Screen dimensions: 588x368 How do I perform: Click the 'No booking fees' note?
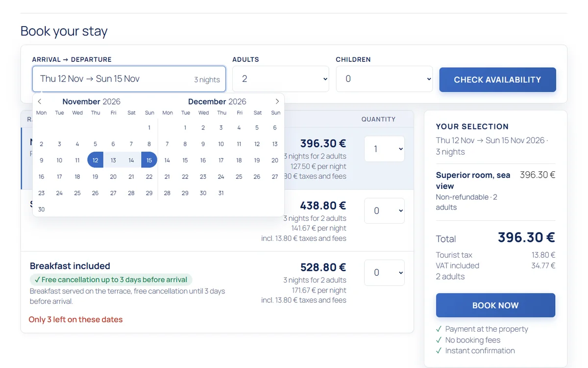click(473, 340)
